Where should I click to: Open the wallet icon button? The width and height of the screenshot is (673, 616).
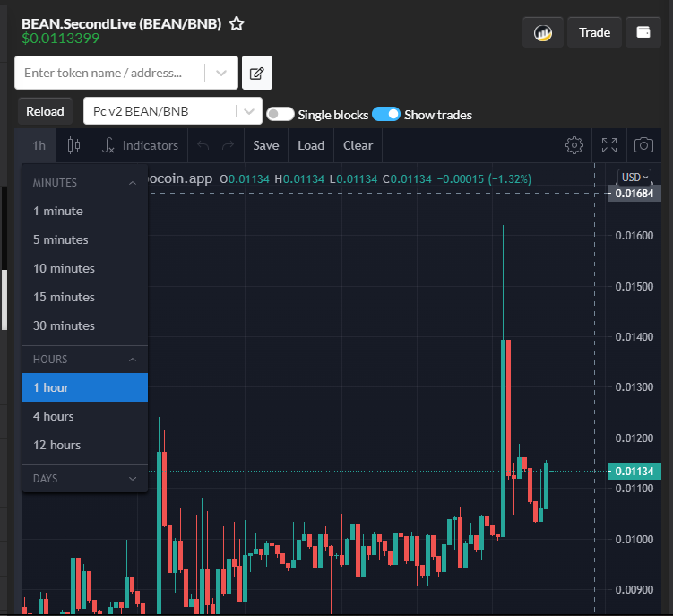pos(643,32)
